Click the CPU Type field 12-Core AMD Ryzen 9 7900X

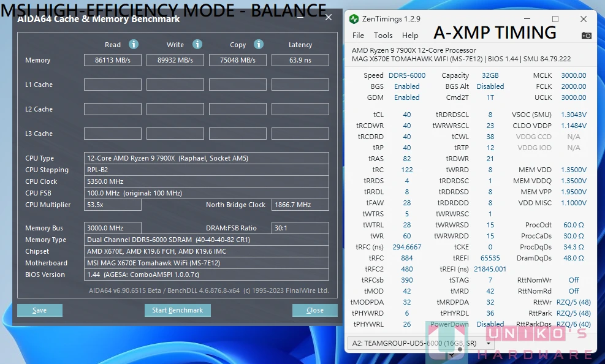click(207, 158)
